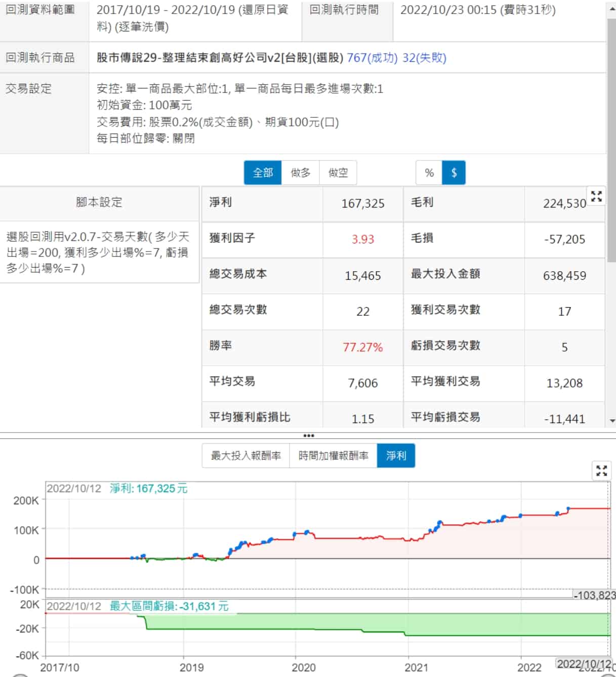Open the 32(失敗) results link
Image resolution: width=616 pixels, height=677 pixels.
[x=424, y=58]
